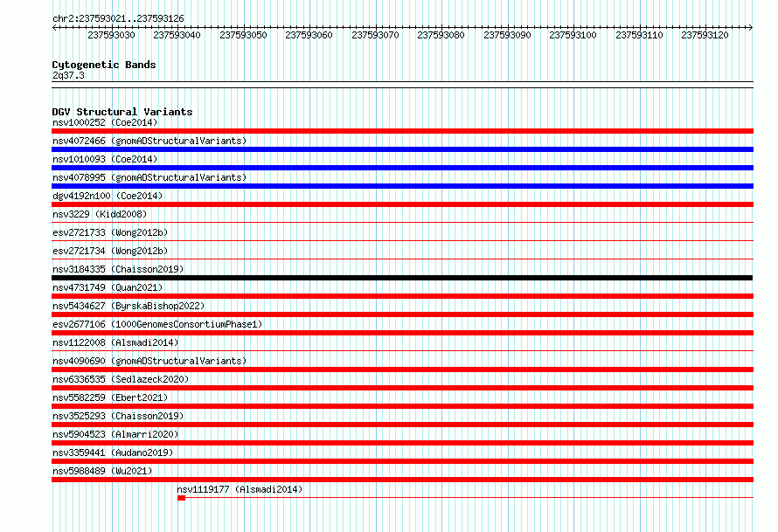Click ruler position 237593030

pyautogui.click(x=111, y=35)
